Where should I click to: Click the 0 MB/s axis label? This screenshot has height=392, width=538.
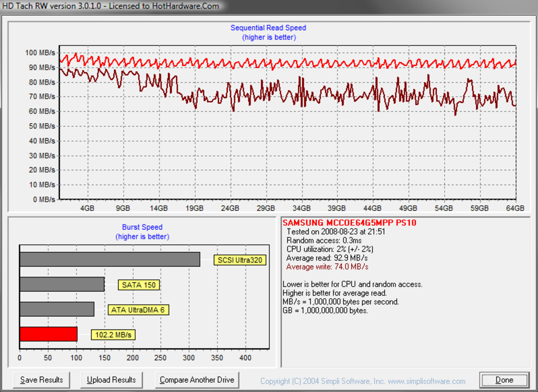44,199
